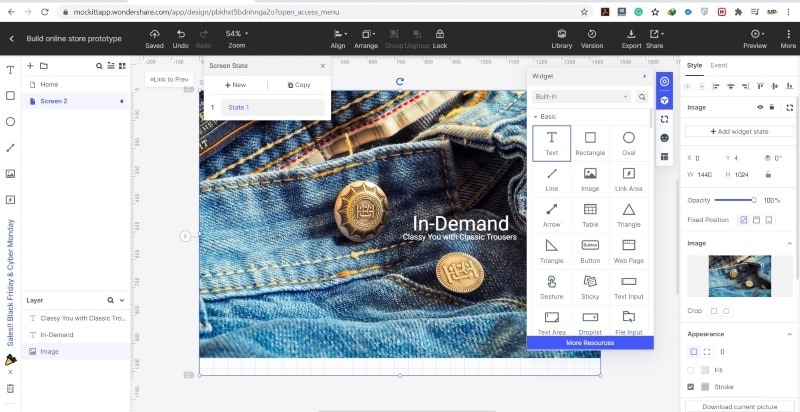Viewport: 800px width, 412px height.
Task: Uncheck the Stroke checkbox
Action: pyautogui.click(x=691, y=386)
